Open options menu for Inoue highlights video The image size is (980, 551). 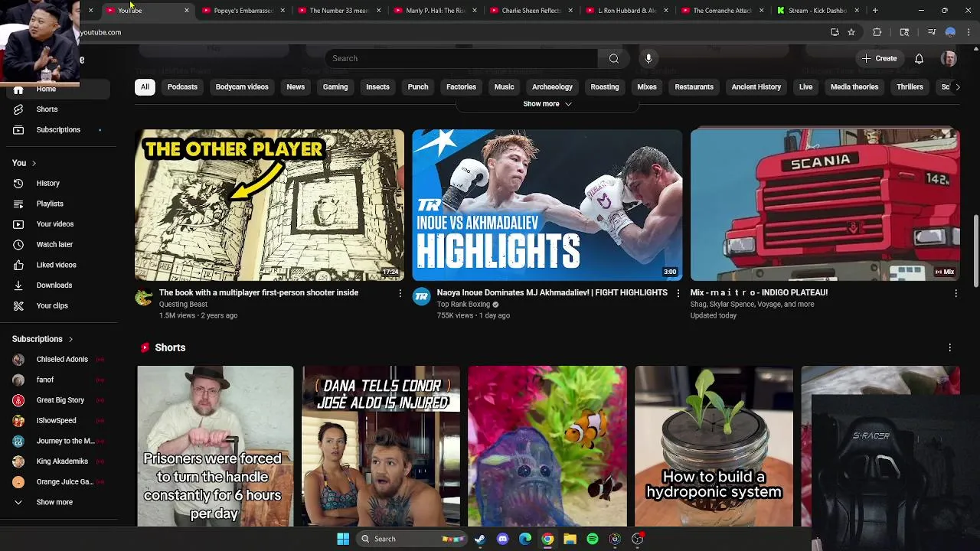click(x=678, y=293)
